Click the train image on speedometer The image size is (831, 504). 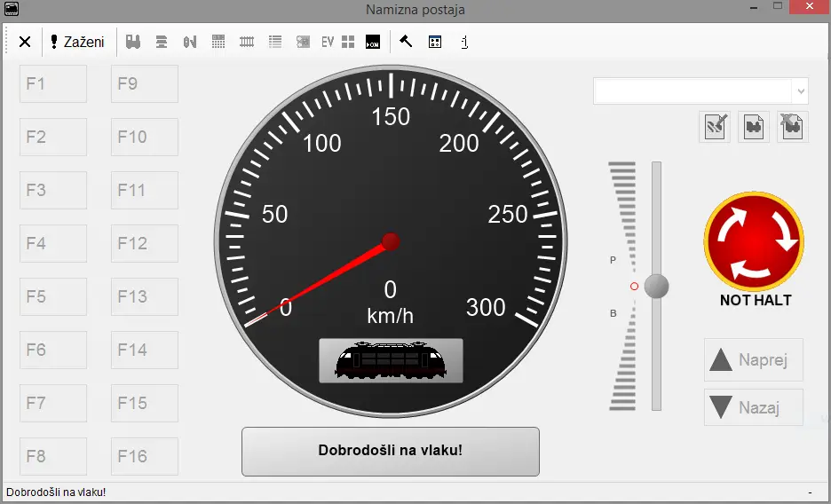pyautogui.click(x=391, y=361)
